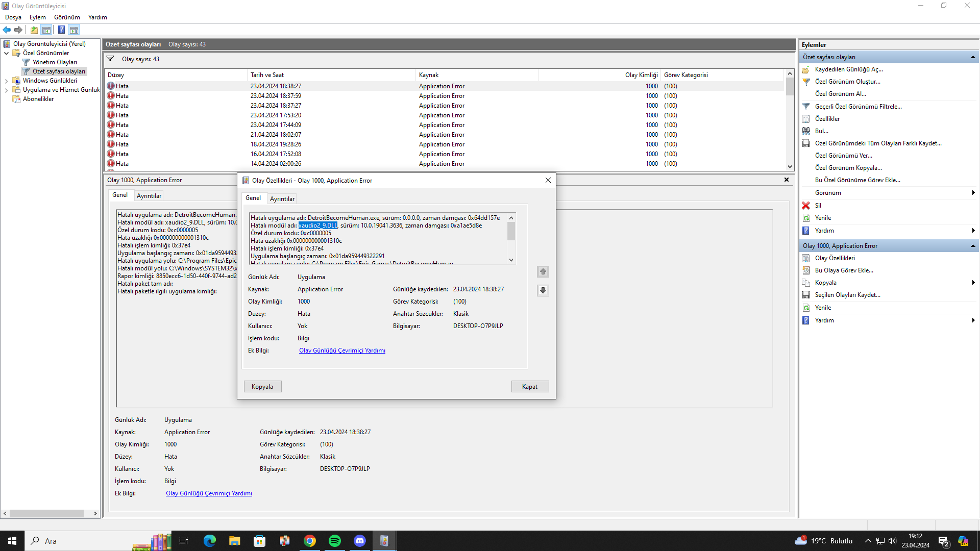Image resolution: width=980 pixels, height=551 pixels.
Task: Select the event dated 21.04.2024 18:02:07
Action: tap(445, 135)
